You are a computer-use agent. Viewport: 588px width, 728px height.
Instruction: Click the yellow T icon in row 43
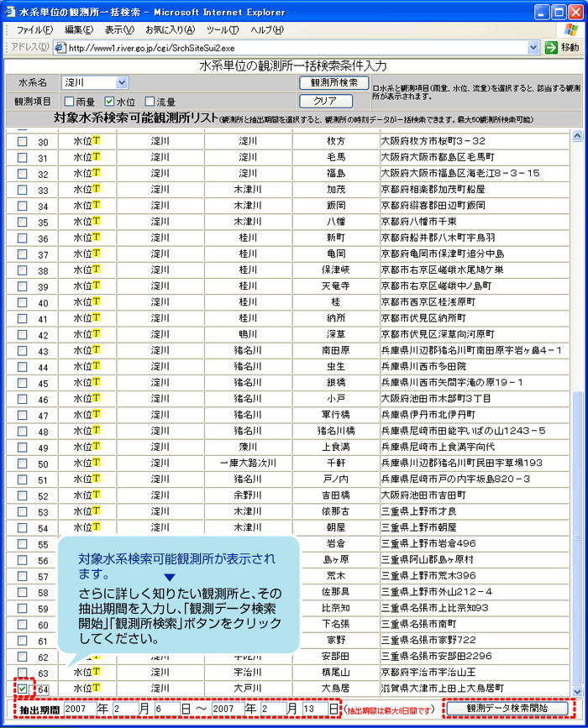97,349
